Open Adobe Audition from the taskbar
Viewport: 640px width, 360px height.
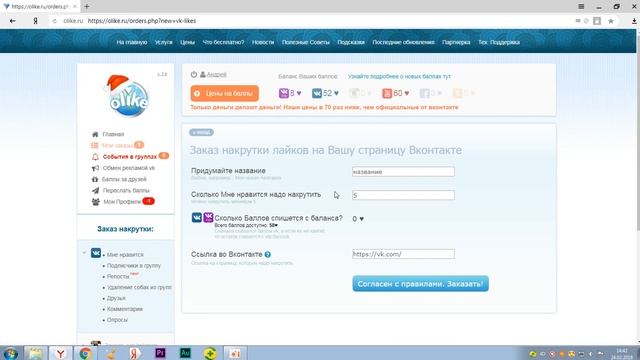pos(185,353)
